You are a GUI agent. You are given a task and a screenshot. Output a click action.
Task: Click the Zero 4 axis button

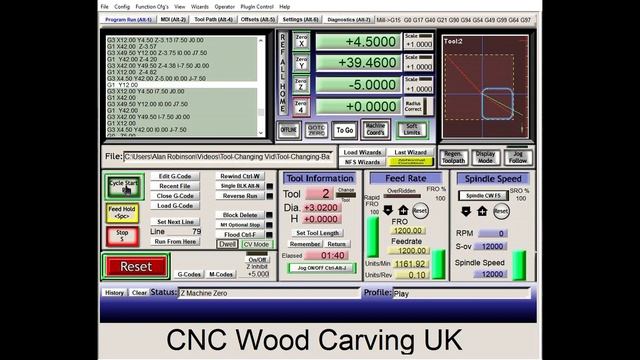[301, 107]
